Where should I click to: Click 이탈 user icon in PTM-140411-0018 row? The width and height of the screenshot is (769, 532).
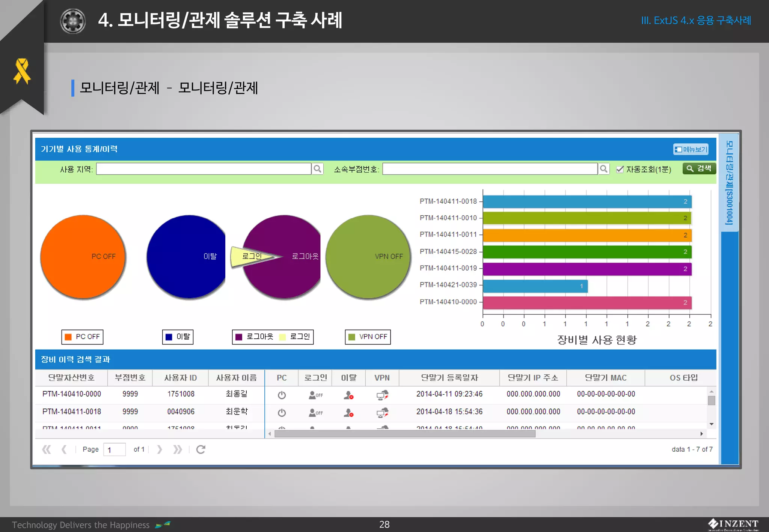click(348, 413)
